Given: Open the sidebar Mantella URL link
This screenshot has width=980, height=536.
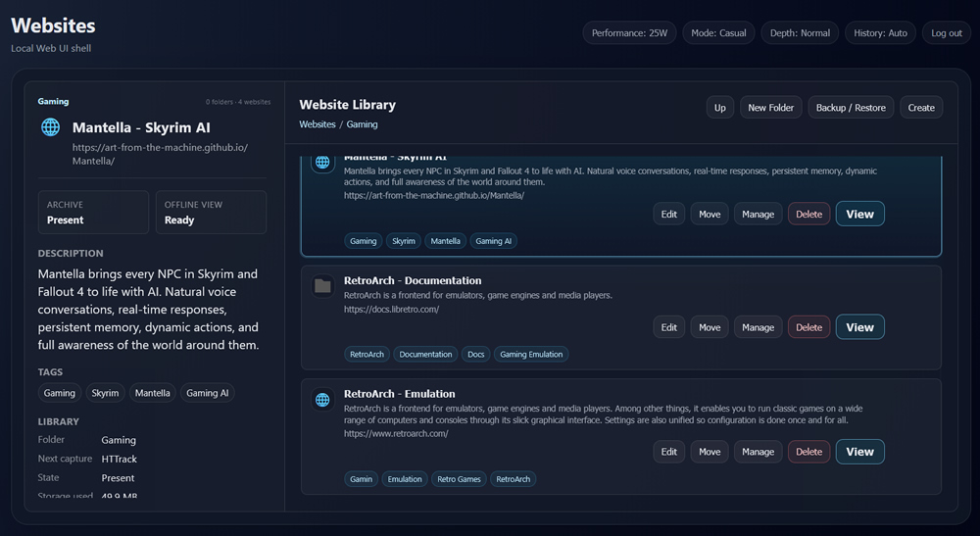Looking at the screenshot, I should click(160, 154).
